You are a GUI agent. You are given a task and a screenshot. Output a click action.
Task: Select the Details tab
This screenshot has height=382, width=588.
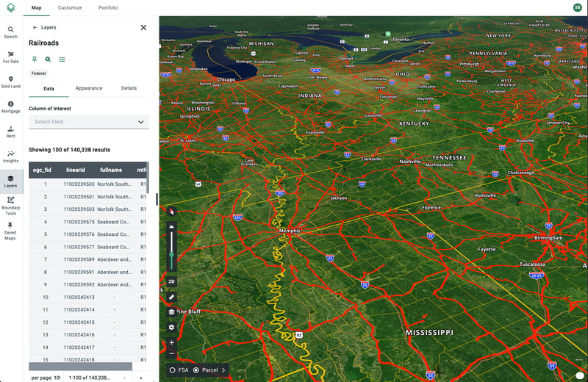(x=129, y=88)
